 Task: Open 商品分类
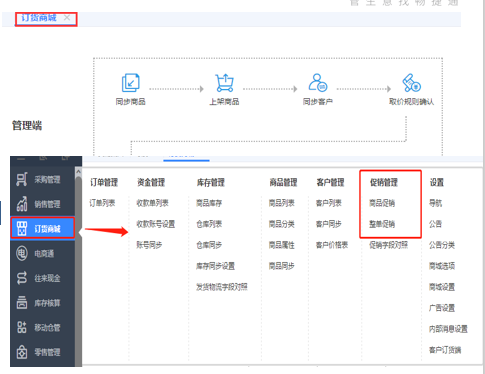282,224
